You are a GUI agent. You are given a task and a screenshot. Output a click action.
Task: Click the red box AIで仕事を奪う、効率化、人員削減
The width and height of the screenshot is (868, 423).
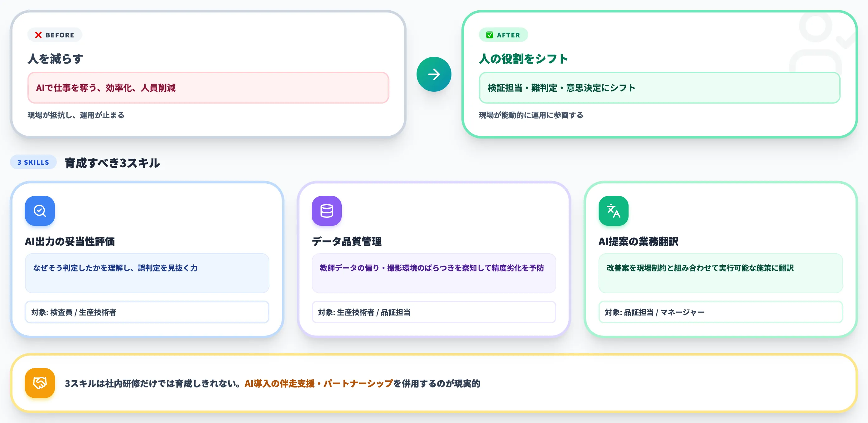(208, 88)
